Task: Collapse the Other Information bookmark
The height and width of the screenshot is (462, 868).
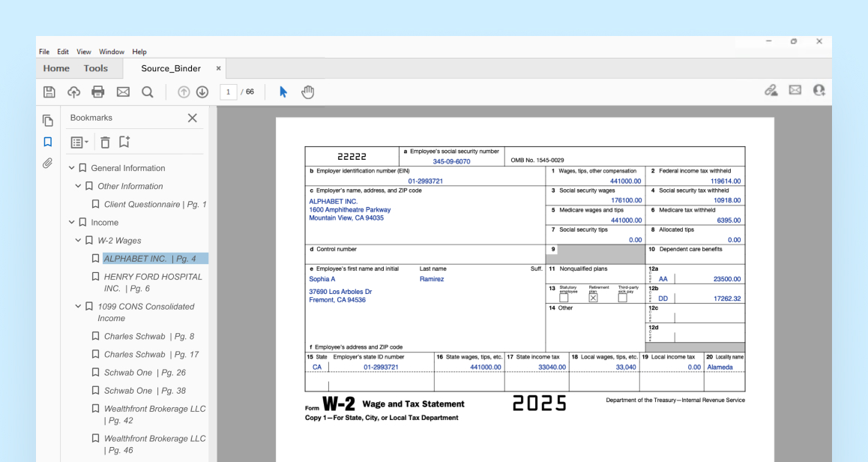Action: pyautogui.click(x=78, y=185)
